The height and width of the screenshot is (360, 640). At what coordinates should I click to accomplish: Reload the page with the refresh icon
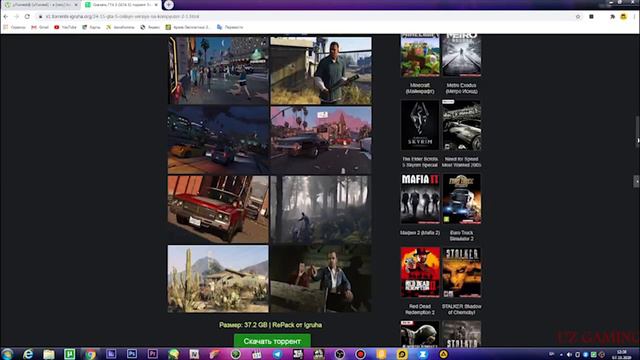coord(27,16)
